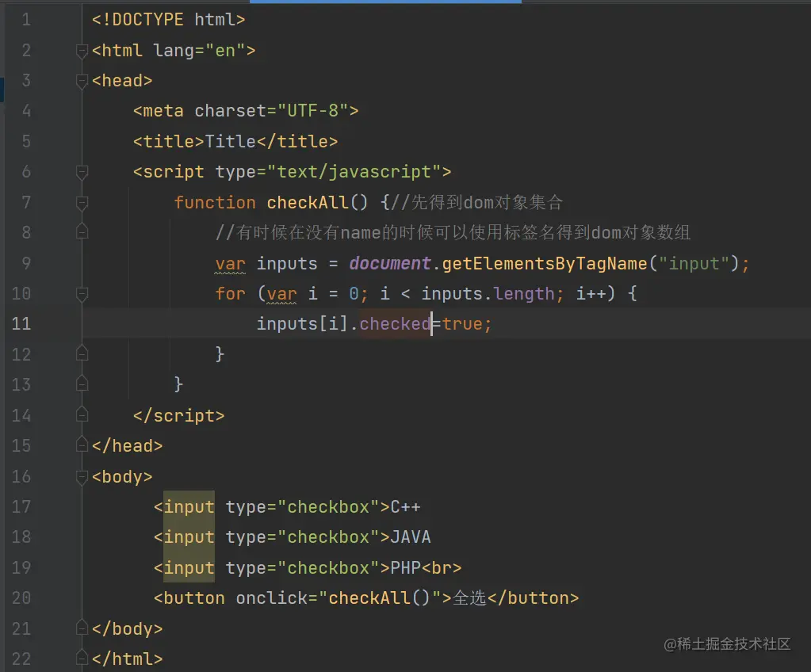This screenshot has height=672, width=811.
Task: Click getElementsByTagName method call
Action: (545, 264)
